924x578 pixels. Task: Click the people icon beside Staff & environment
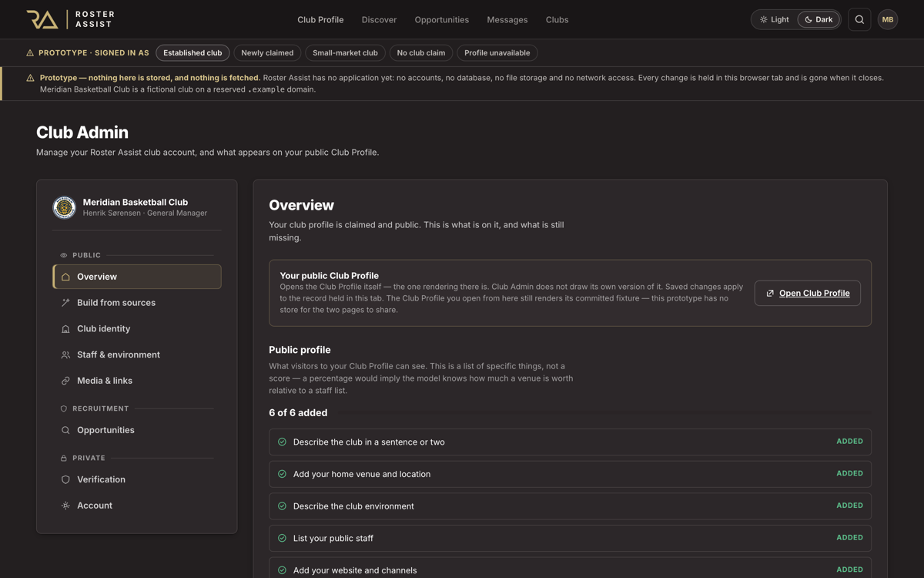65,355
